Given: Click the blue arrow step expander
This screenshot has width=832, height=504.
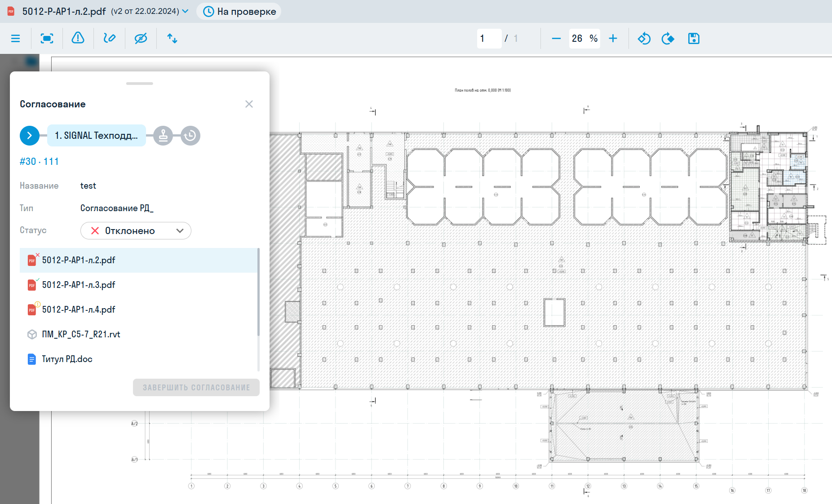Looking at the screenshot, I should 30,136.
